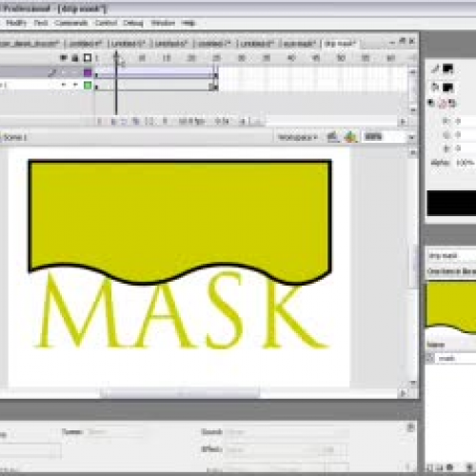Viewport: 476px width, 476px height.
Task: Click Properties icon at library bottom
Action: click(450, 467)
